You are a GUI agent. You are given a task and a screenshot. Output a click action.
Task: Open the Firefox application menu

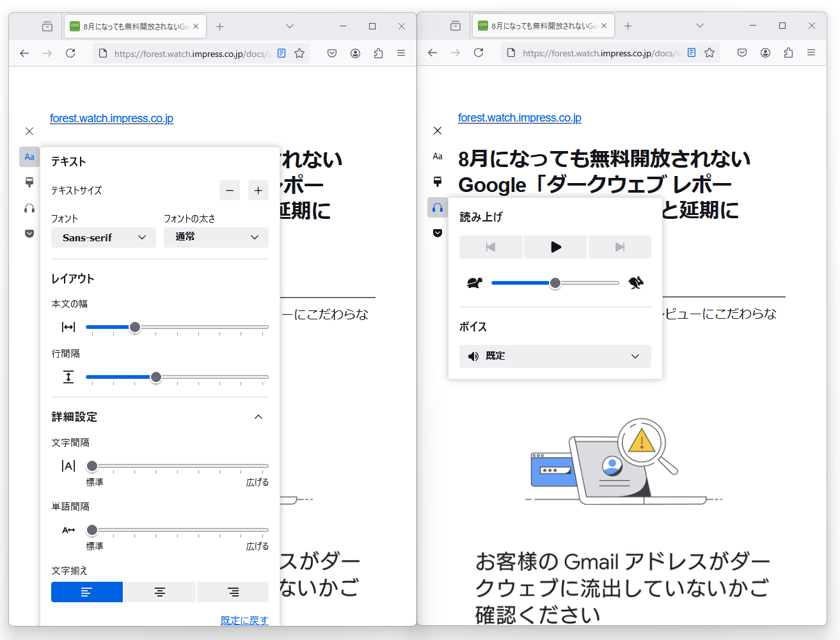401,53
